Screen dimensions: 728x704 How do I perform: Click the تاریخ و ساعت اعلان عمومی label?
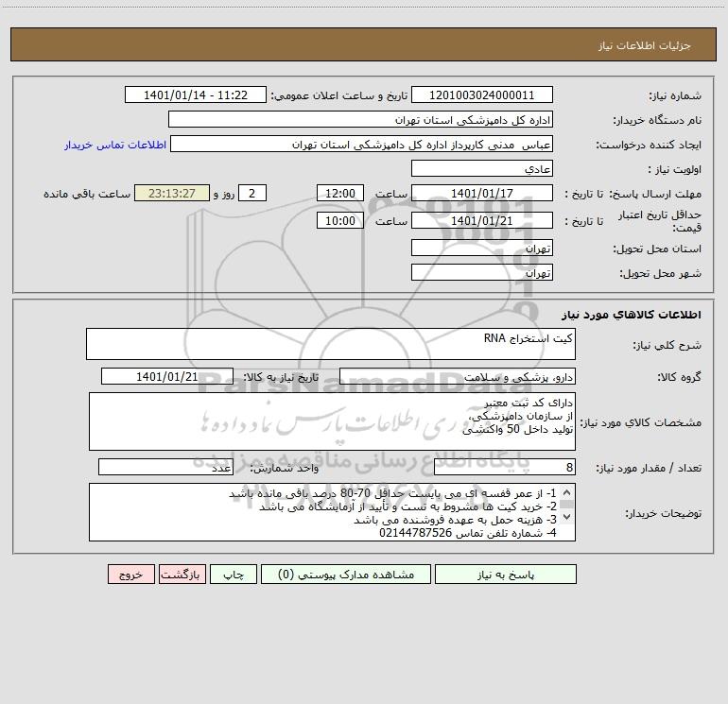[339, 95]
